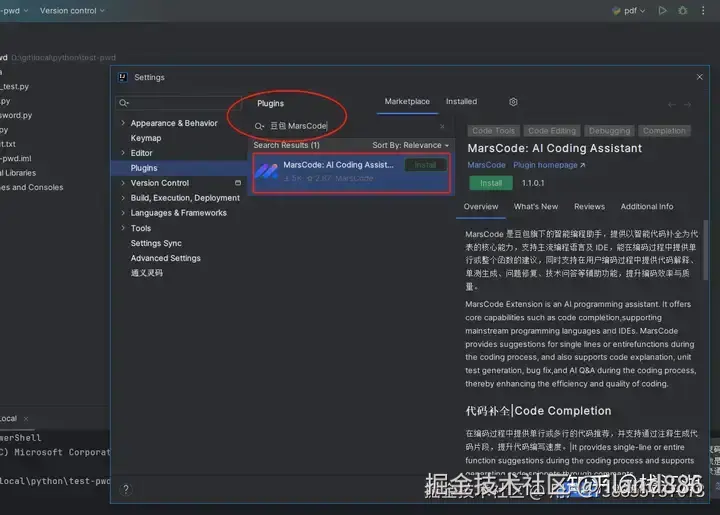Switch to the Installed tab

[x=461, y=101]
